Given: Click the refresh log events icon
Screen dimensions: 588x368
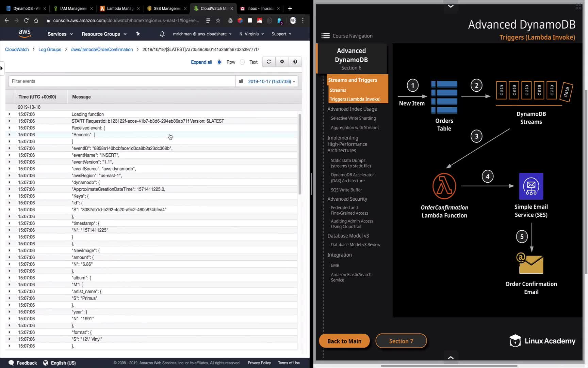Looking at the screenshot, I should tap(269, 62).
